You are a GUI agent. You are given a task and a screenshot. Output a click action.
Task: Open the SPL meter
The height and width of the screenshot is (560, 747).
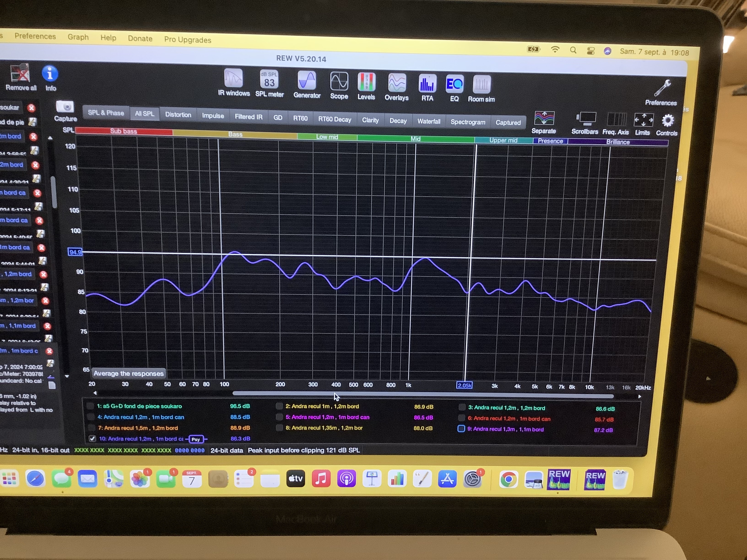(x=269, y=80)
